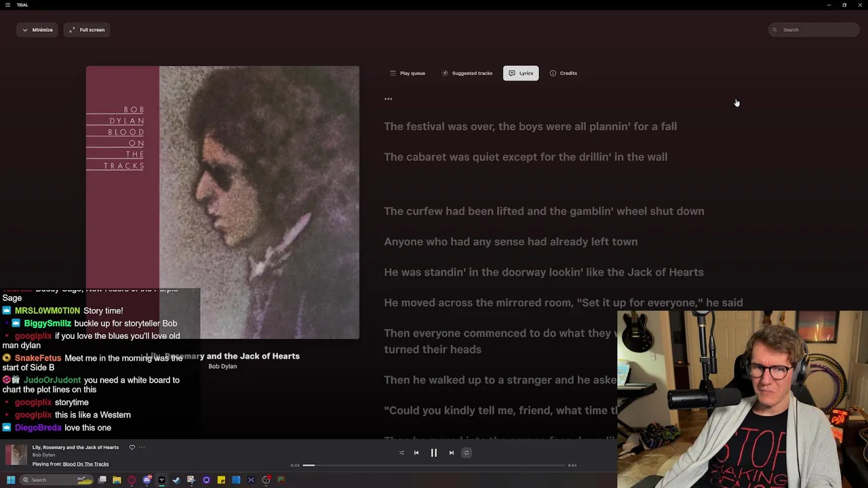The width and height of the screenshot is (868, 488).
Task: Click the Blood on the Tracks album cover
Action: (222, 202)
